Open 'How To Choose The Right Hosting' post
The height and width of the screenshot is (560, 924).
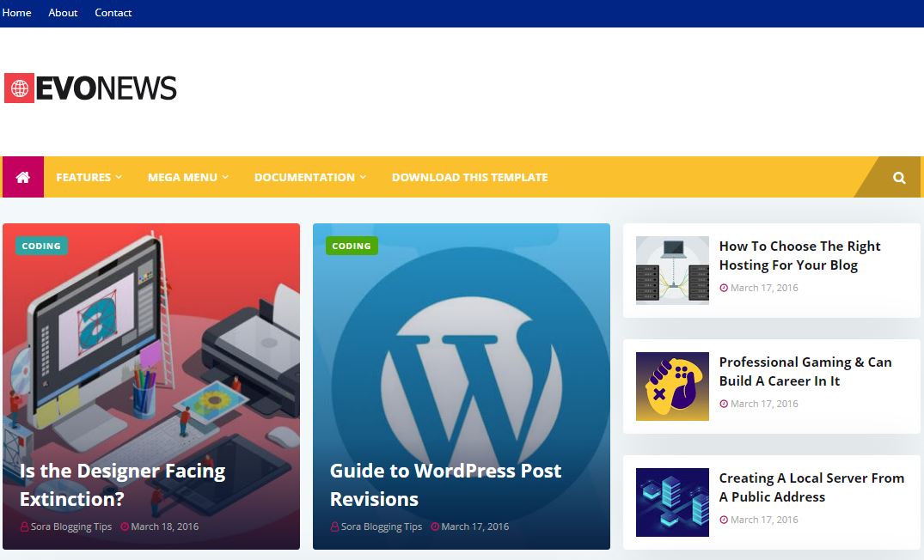(x=799, y=256)
